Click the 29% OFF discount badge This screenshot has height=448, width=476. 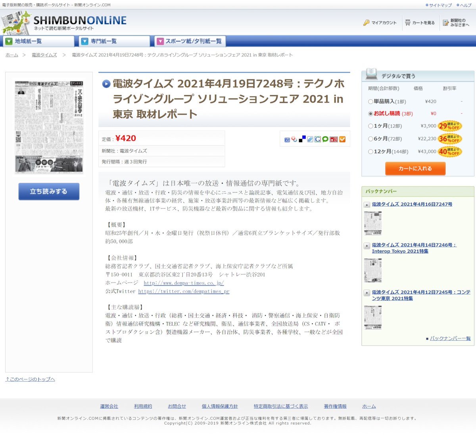coord(450,126)
